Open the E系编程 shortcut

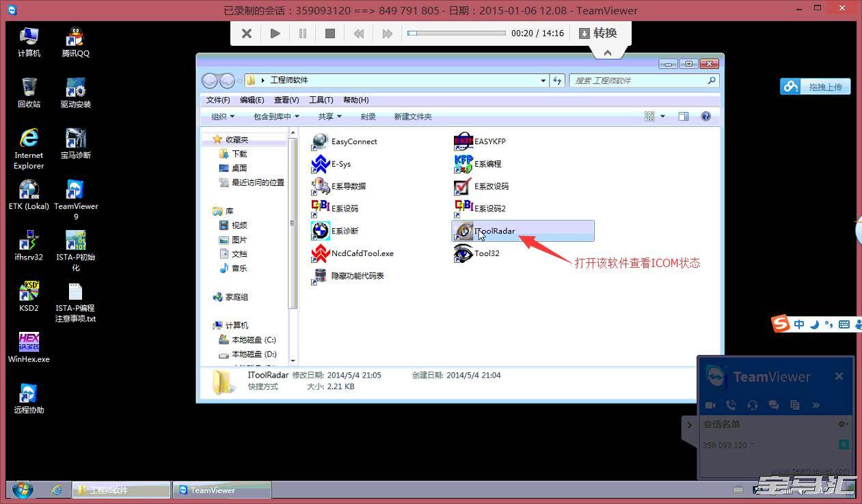[x=478, y=164]
